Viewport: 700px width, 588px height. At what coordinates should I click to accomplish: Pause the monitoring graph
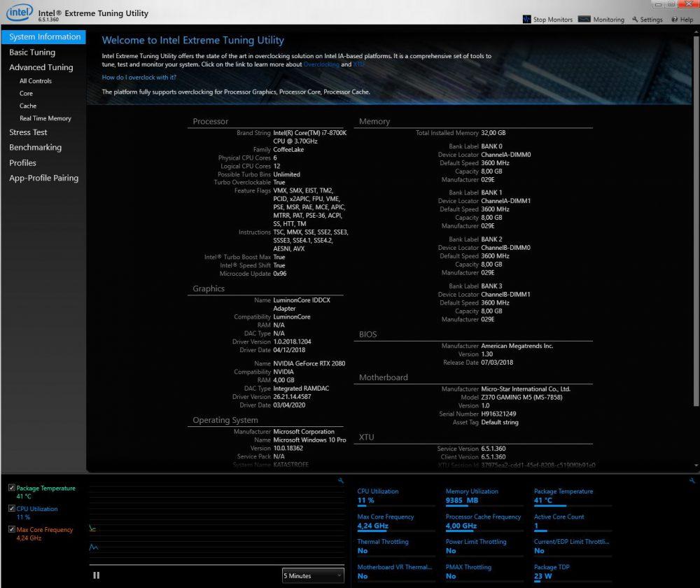pyautogui.click(x=96, y=575)
